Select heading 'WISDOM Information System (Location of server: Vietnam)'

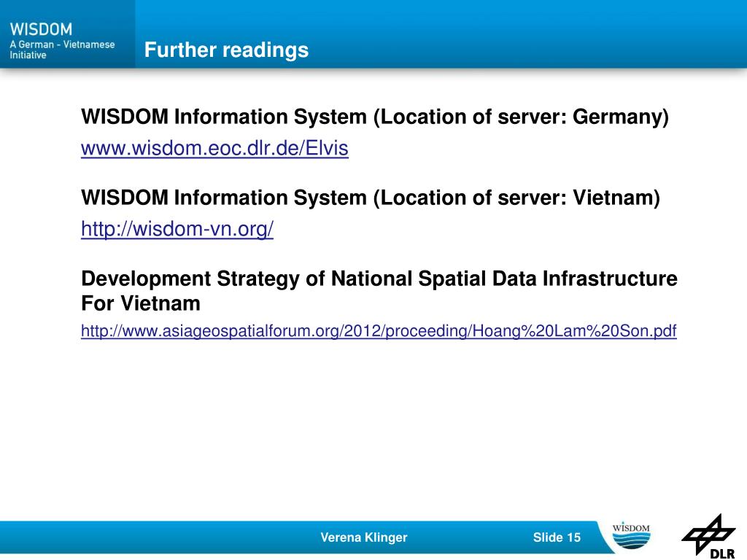tap(371, 198)
